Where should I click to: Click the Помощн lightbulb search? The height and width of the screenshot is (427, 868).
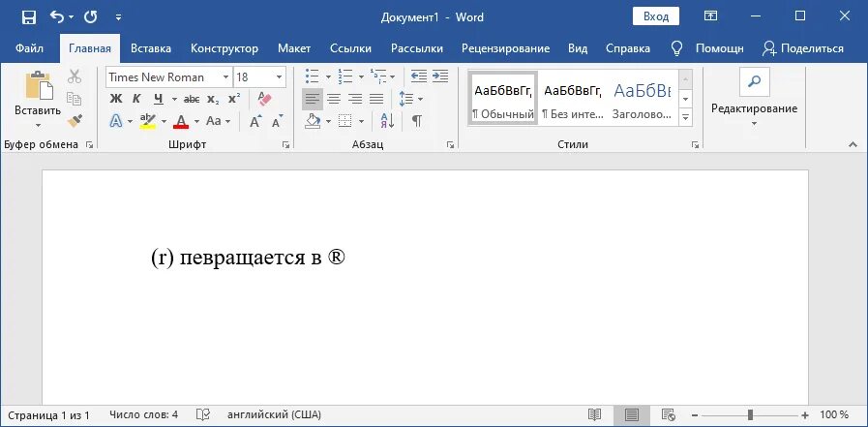tap(707, 48)
